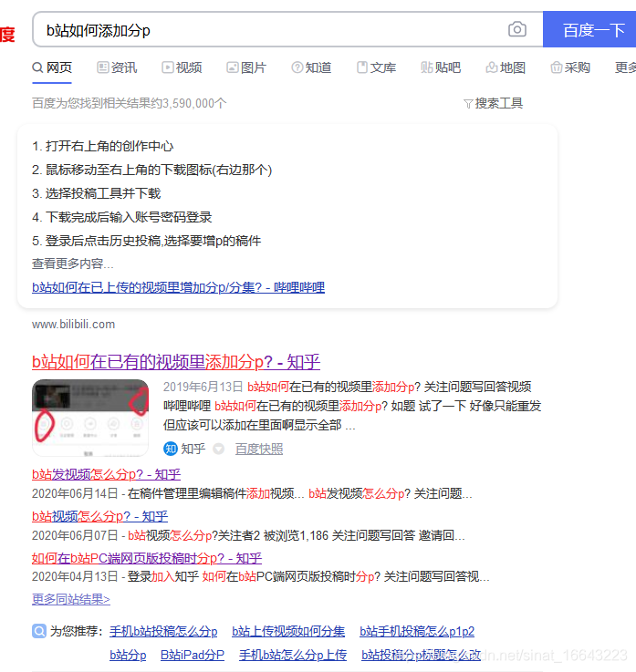
Task: Open the 知道 tab
Action: point(311,67)
